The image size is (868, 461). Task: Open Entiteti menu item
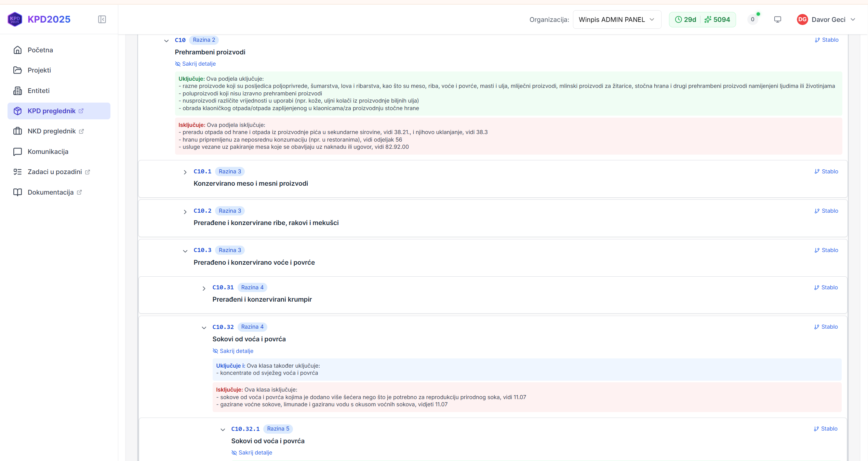[39, 91]
